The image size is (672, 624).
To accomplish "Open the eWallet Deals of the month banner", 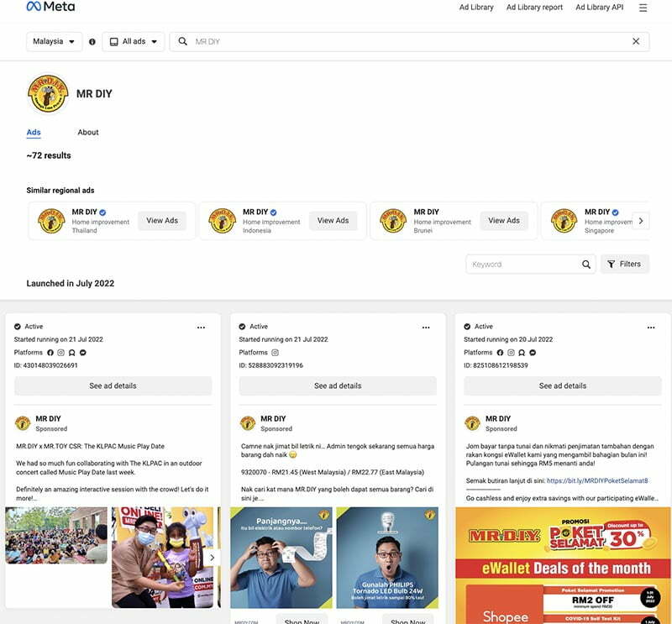I will [563, 565].
